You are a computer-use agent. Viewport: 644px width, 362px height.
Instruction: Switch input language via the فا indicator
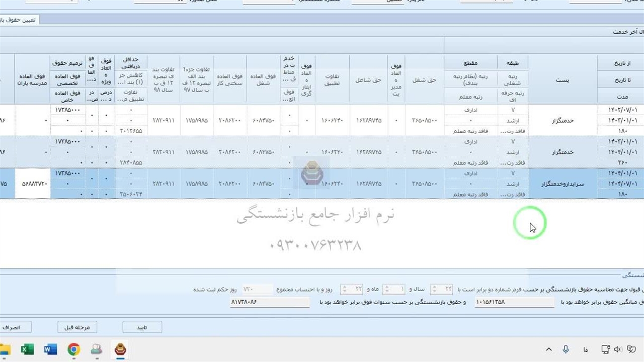585,349
